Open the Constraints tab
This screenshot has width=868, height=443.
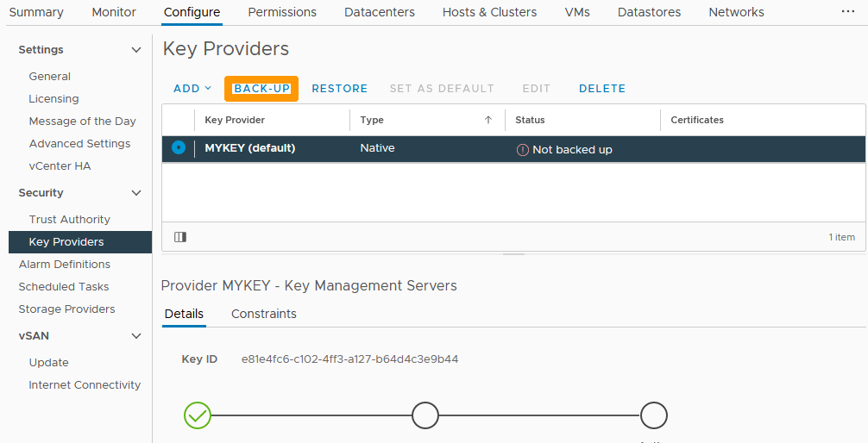263,314
